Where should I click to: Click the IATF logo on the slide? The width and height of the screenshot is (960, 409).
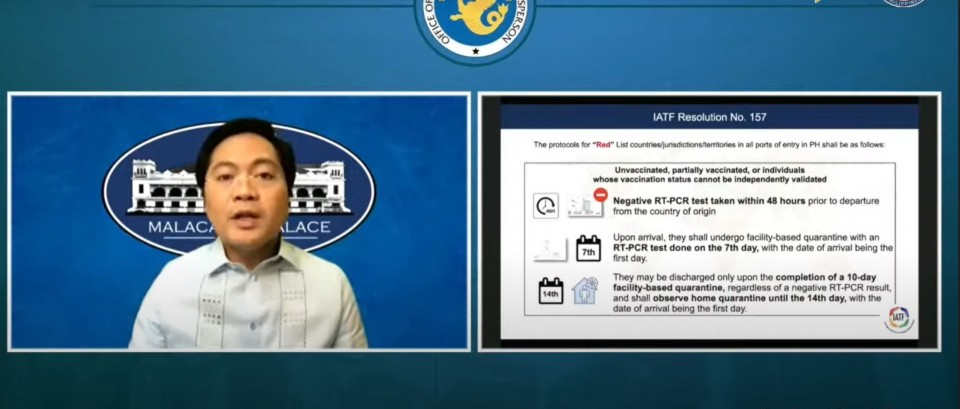tap(898, 319)
